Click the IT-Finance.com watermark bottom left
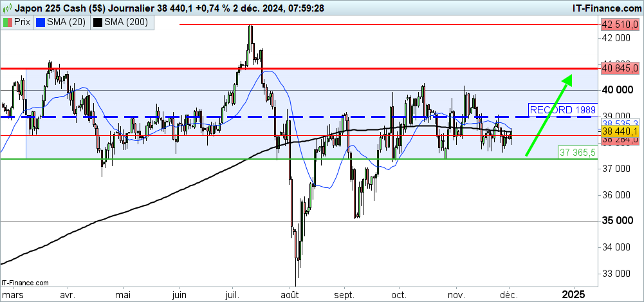 pos(25,283)
